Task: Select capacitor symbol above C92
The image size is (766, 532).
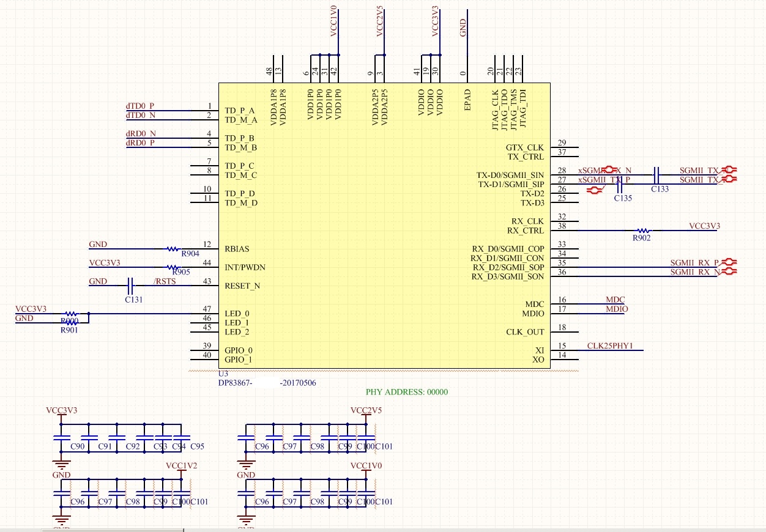Action: pos(117,438)
